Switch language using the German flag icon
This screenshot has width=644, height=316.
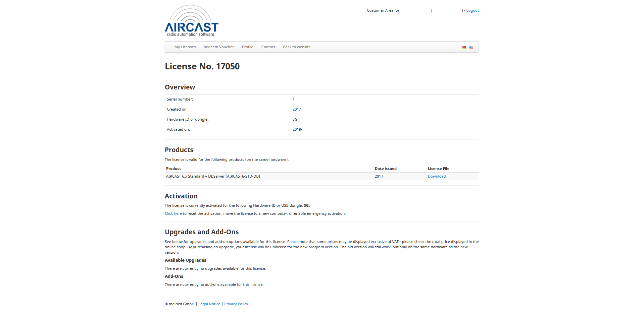[463, 47]
